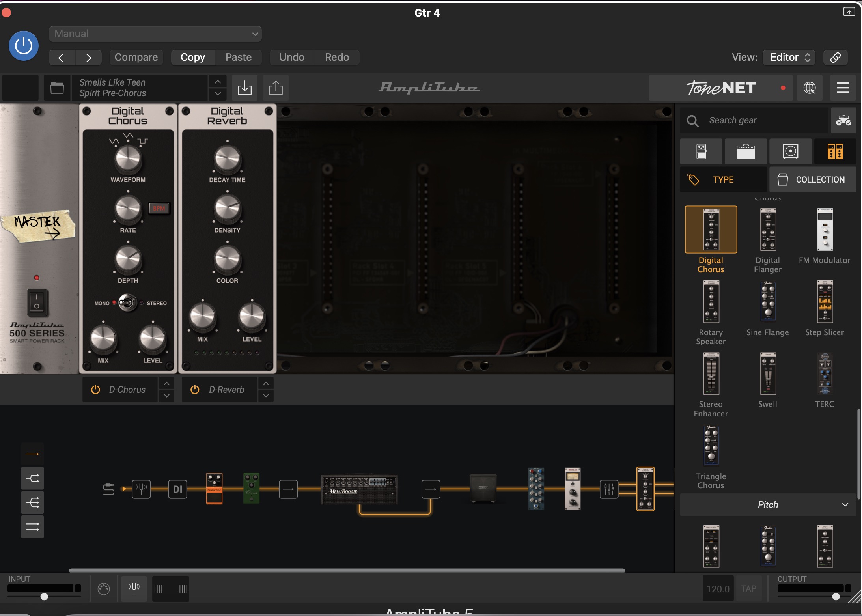This screenshot has height=616, width=862.
Task: Switch to the COLLECTION tab
Action: pos(813,179)
